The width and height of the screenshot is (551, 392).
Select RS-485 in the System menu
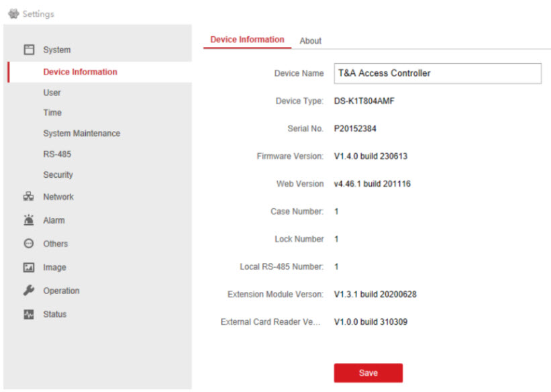pyautogui.click(x=56, y=154)
